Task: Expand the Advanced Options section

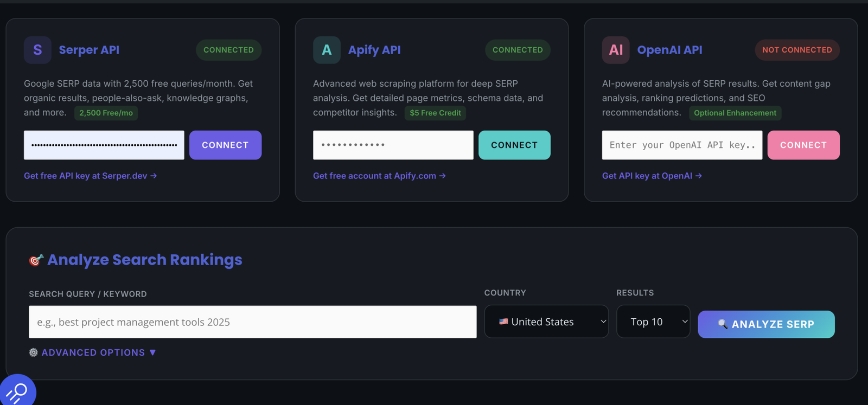Action: (93, 352)
